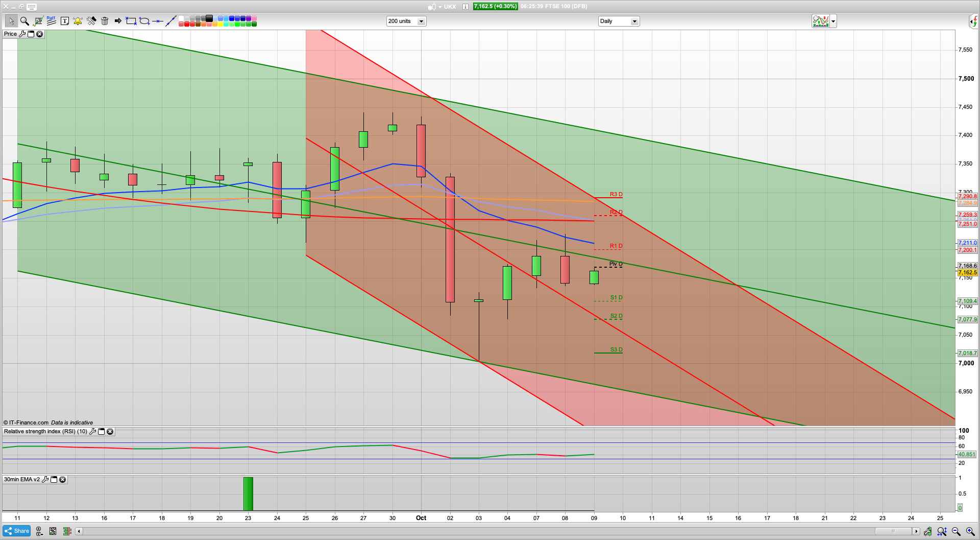Open the 200 units dropdown
Screen dimensions: 980x540
pyautogui.click(x=406, y=21)
